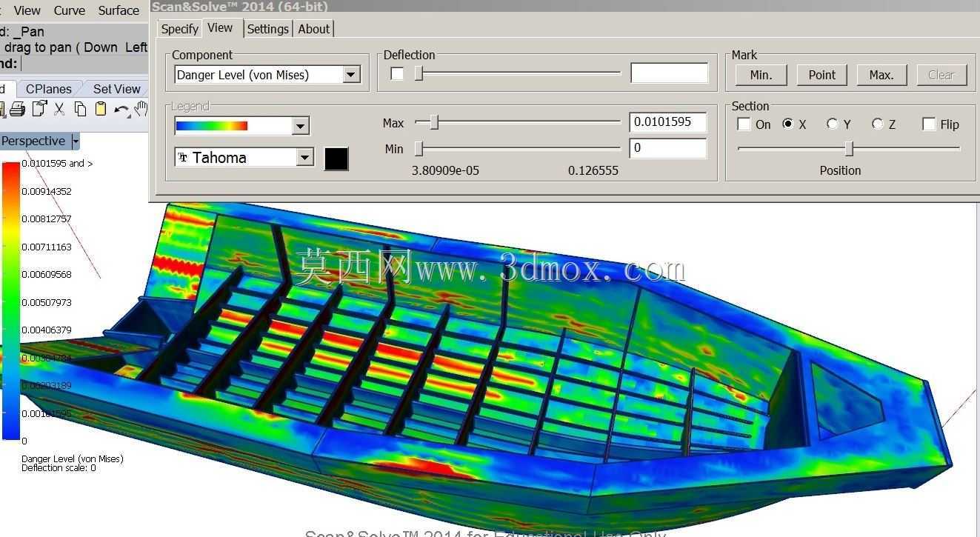The height and width of the screenshot is (537, 980).
Task: Click legend value 0.00812757
Action: coord(47,219)
